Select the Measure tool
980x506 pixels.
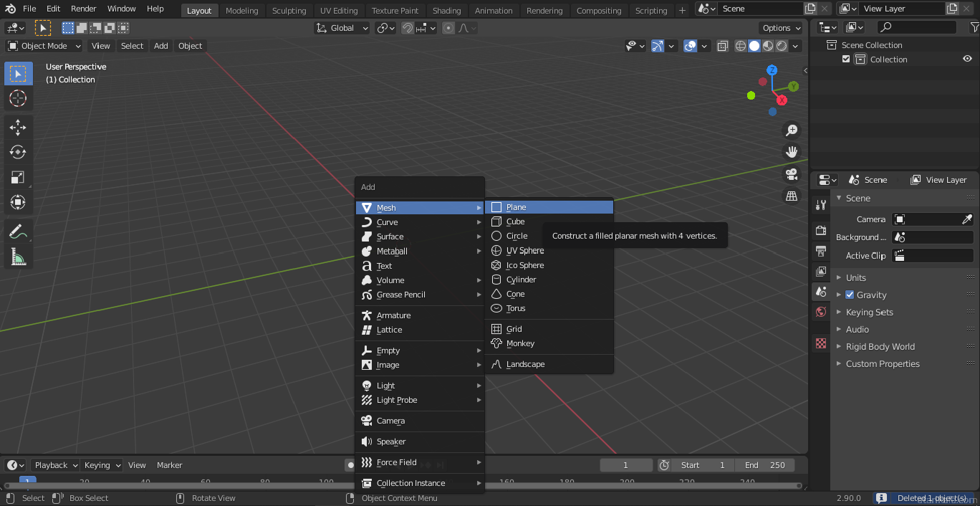(18, 257)
